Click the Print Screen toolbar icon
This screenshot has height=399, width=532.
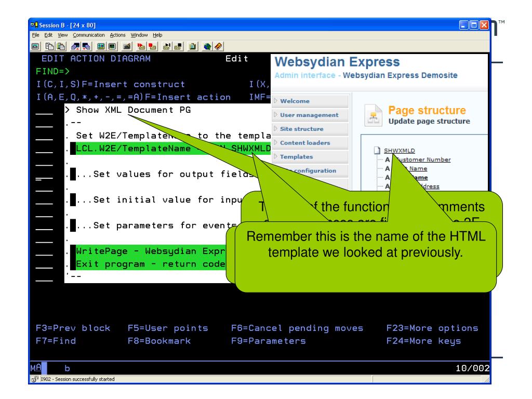(x=35, y=46)
